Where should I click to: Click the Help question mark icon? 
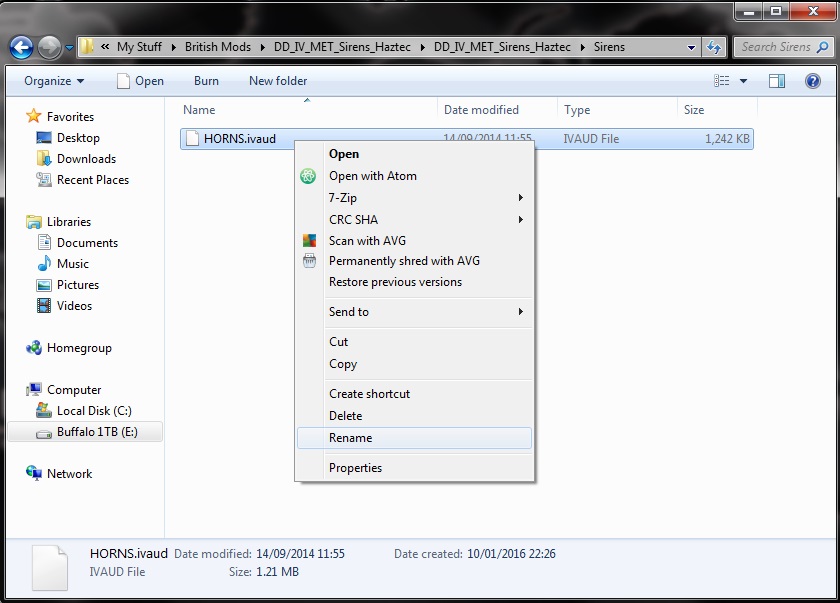click(813, 81)
